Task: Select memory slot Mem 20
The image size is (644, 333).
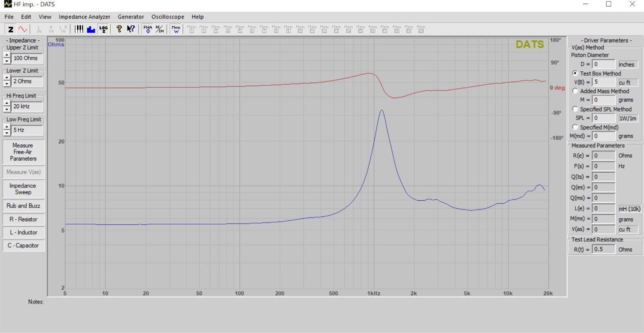Action: click(x=421, y=29)
